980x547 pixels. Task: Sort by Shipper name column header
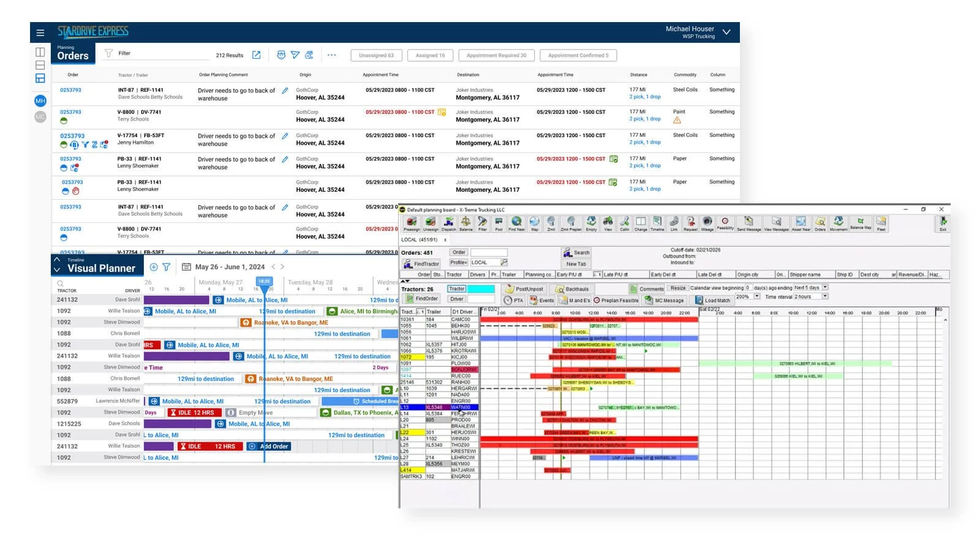pyautogui.click(x=811, y=274)
